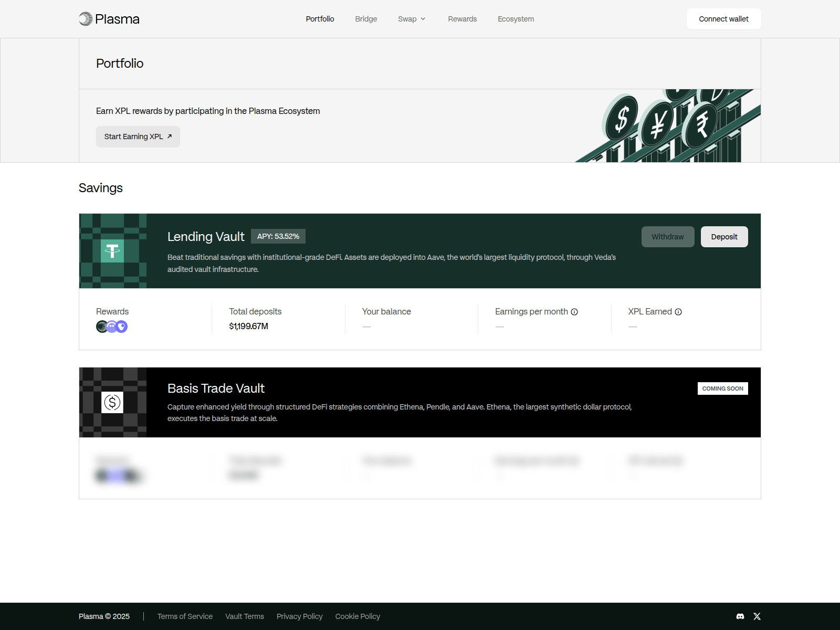
Task: Click the Deposit button
Action: [724, 237]
